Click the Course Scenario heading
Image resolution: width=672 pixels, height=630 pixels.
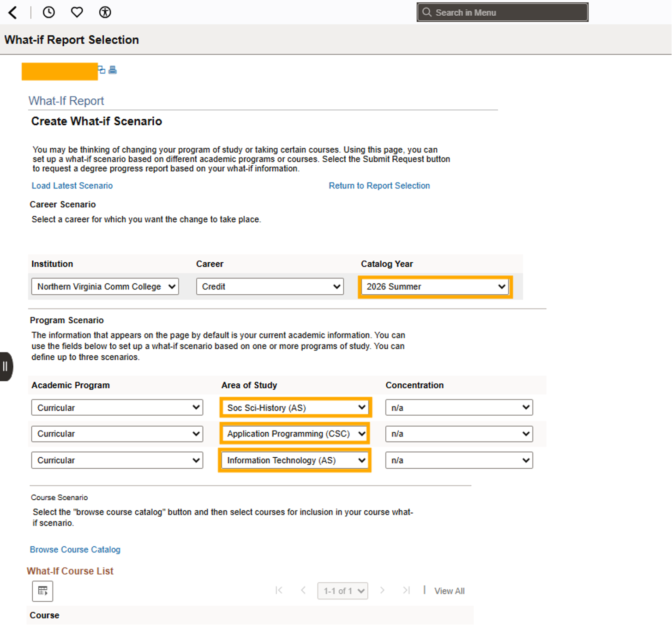[x=59, y=497]
